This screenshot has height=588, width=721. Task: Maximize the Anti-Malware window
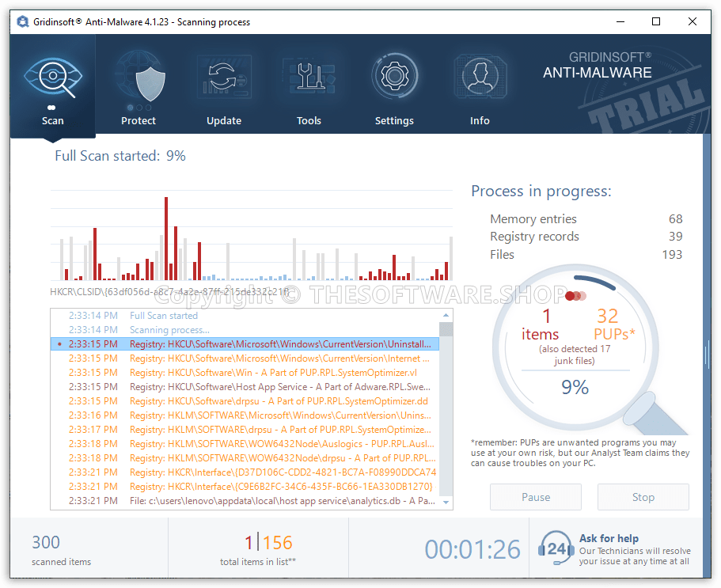[656, 21]
